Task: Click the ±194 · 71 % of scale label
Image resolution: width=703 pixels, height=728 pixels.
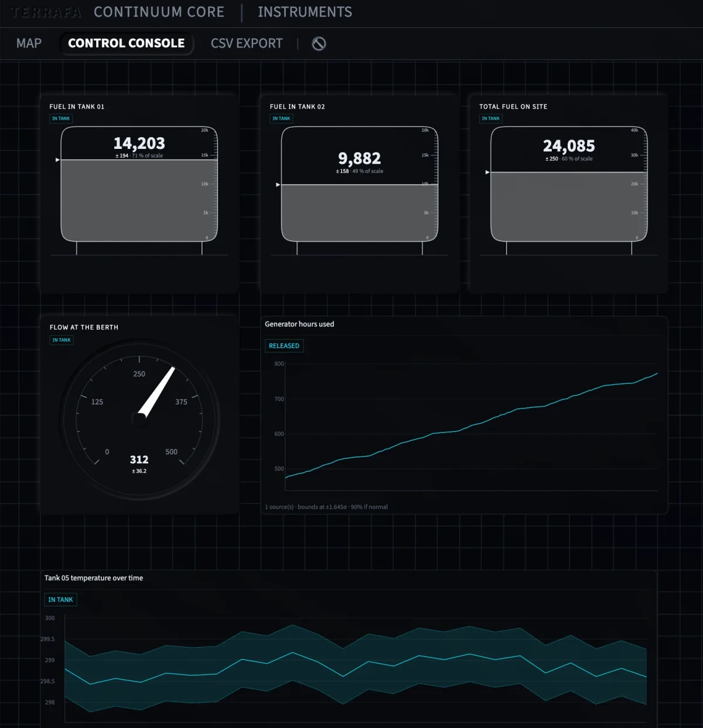Action: click(x=139, y=156)
